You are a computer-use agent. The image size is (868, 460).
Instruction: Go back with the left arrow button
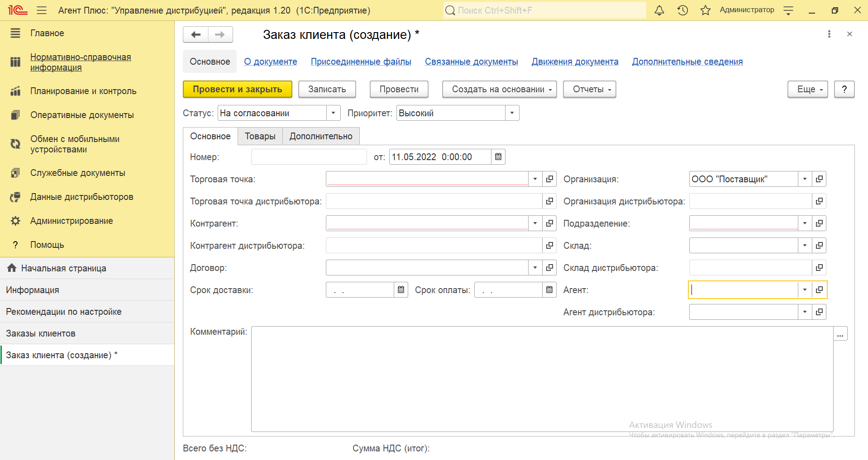tap(196, 34)
